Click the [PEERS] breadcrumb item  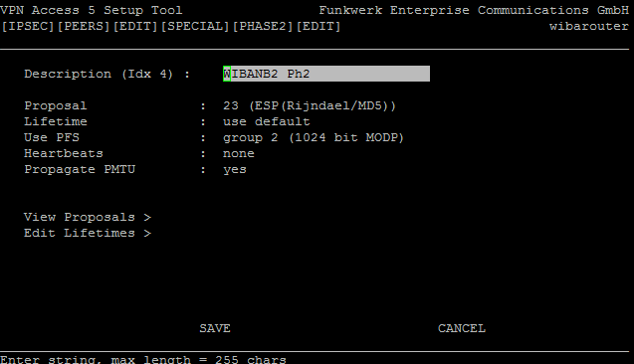tap(84, 26)
